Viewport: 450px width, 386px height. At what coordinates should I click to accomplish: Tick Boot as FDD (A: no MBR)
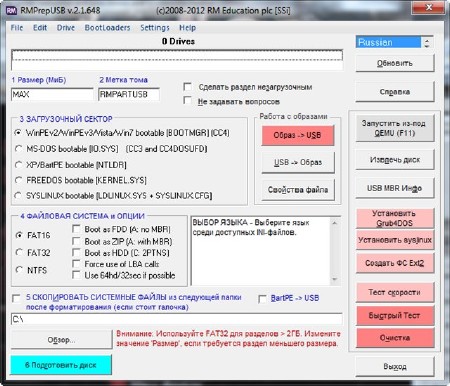click(76, 229)
